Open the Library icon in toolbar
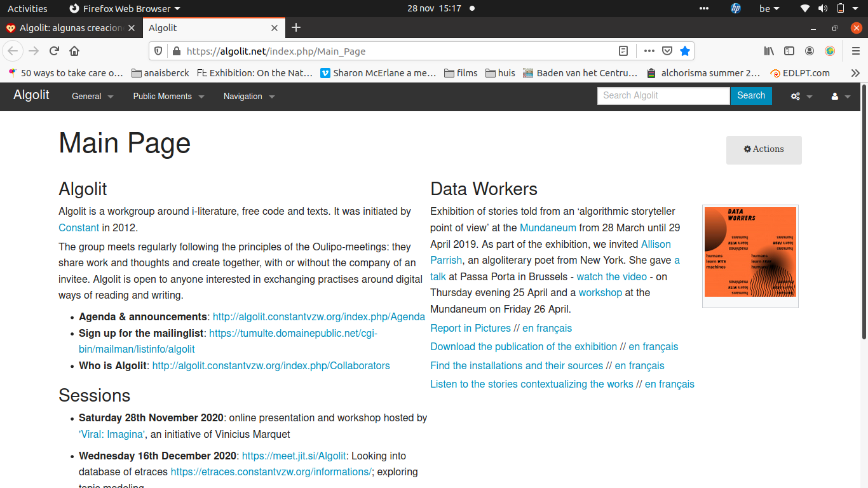This screenshot has height=488, width=868. click(769, 51)
